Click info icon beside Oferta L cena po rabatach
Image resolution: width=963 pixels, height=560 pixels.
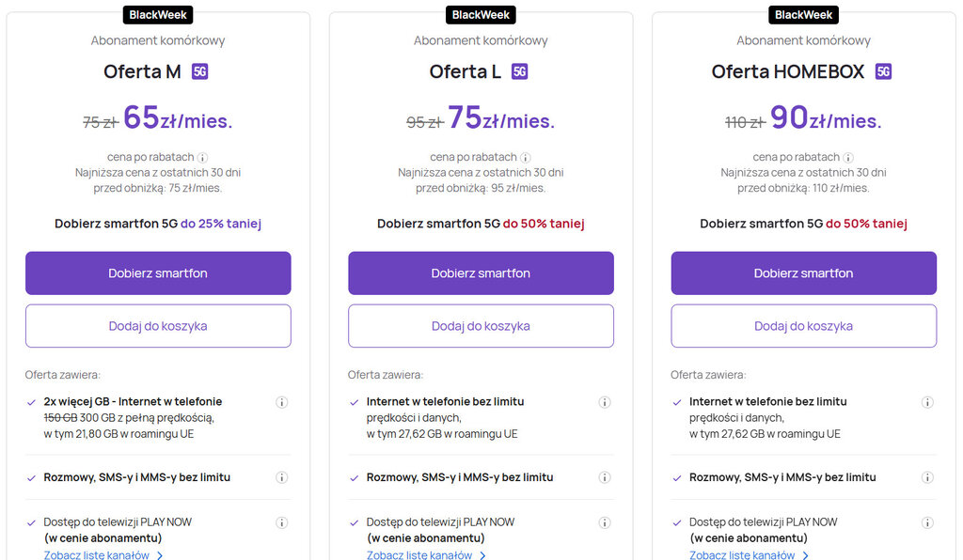[526, 158]
